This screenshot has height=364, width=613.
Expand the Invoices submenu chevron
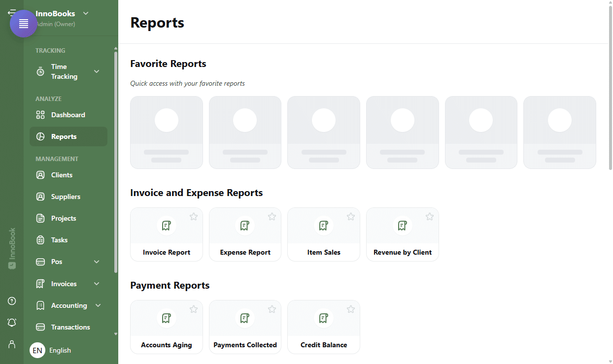tap(97, 284)
